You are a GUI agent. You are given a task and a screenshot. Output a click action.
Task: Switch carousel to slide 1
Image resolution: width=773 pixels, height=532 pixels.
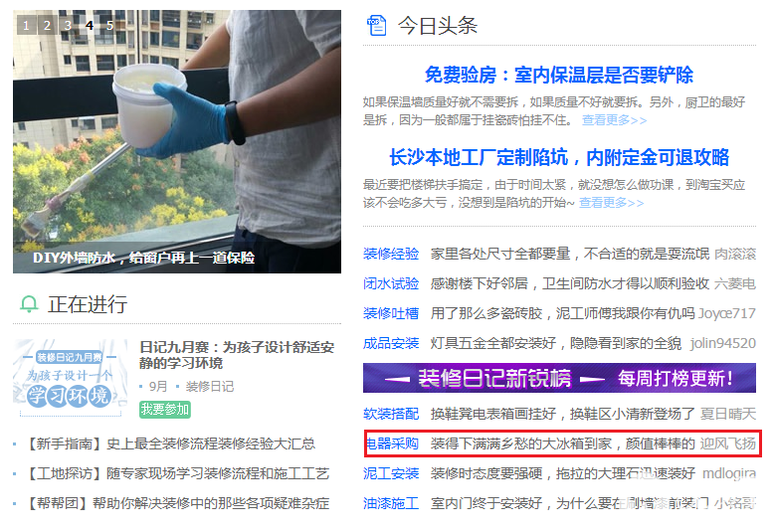[x=27, y=25]
